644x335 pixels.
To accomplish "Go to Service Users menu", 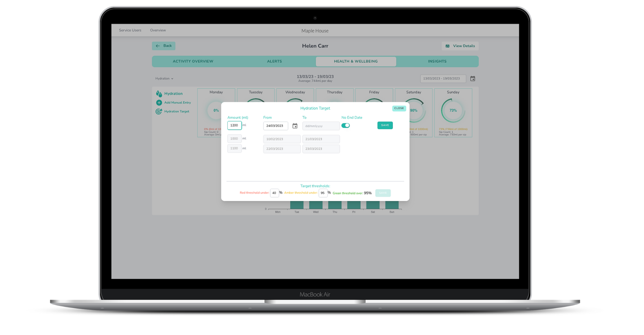I will tap(130, 30).
